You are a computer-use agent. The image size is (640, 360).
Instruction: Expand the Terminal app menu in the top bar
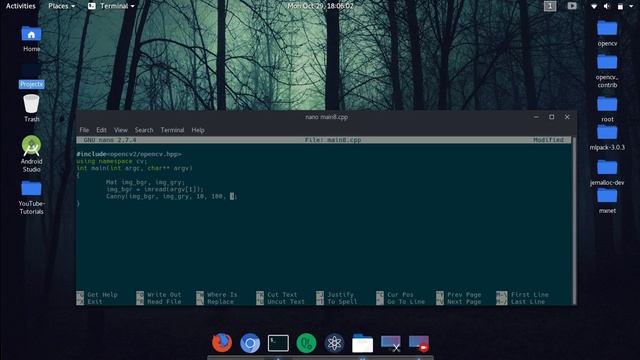point(111,6)
